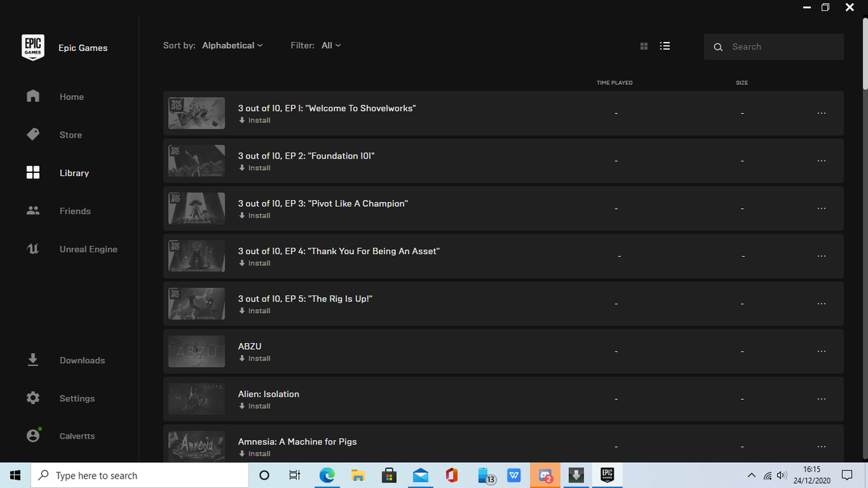Click the "Foundation 101" game thumbnail
The height and width of the screenshot is (488, 868).
[x=197, y=161]
